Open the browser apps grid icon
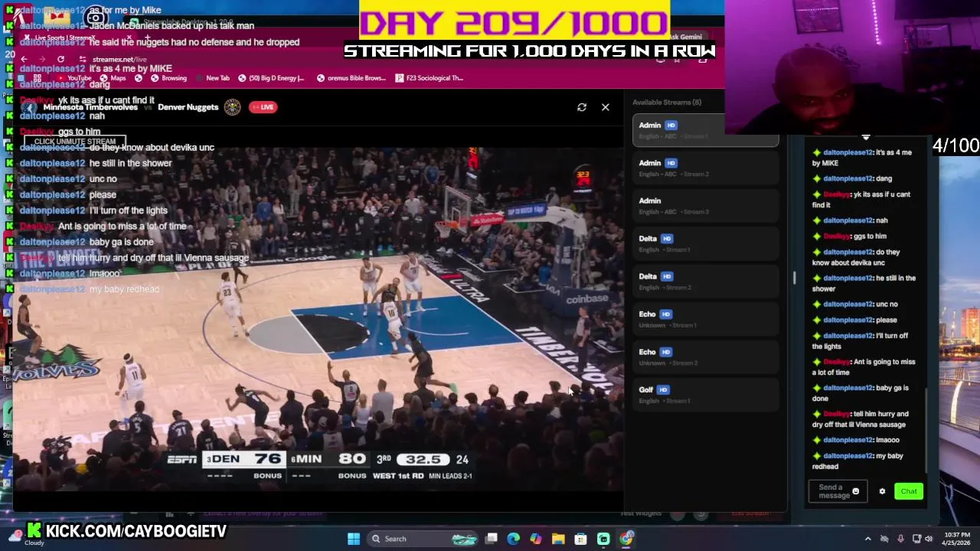980x551 pixels. pos(38,78)
